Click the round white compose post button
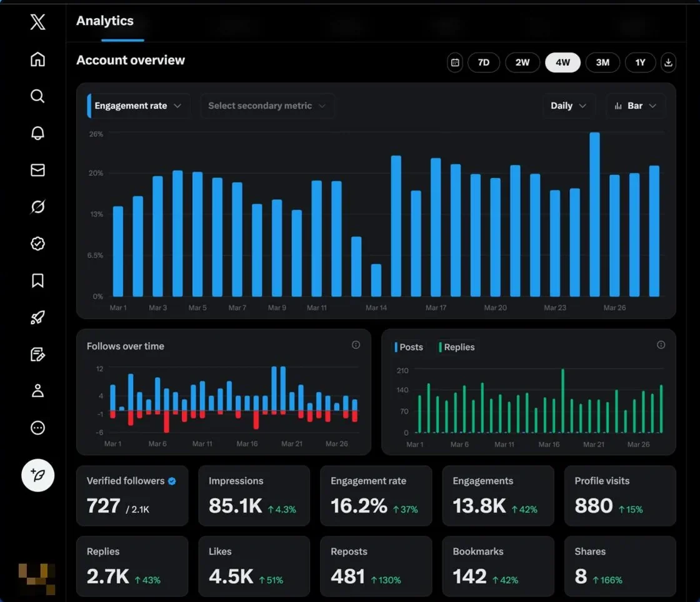Screen dimensions: 700x602 click(x=38, y=475)
